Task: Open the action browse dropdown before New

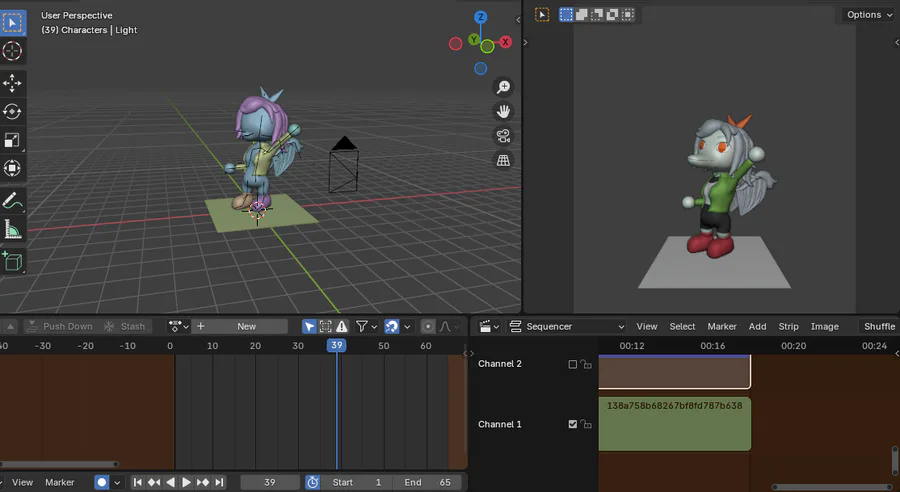Action: [x=179, y=327]
